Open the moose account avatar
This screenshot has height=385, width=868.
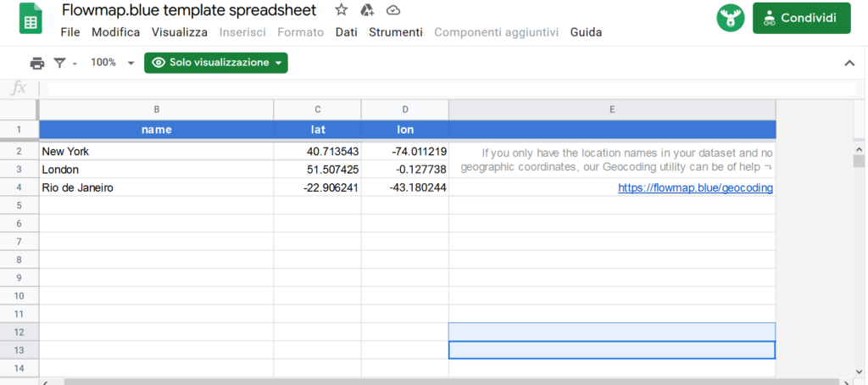tap(730, 18)
